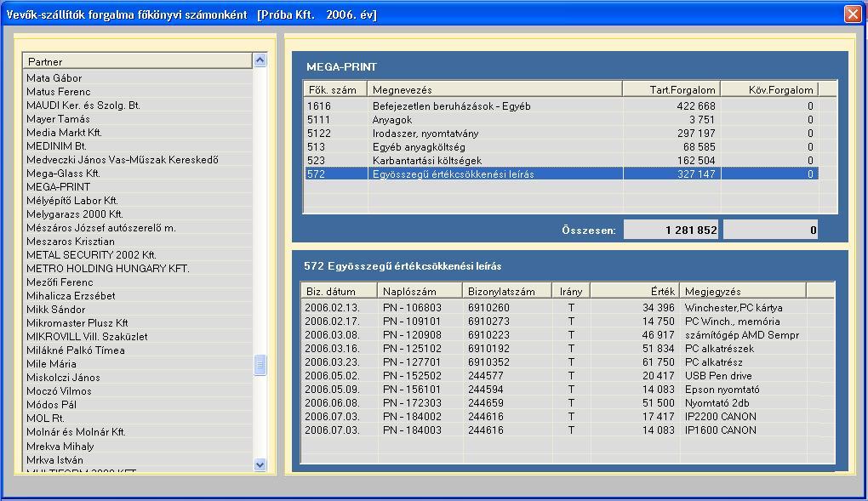Select the entry dated 2006.03.16.
This screenshot has width=868, height=501.
(x=554, y=348)
